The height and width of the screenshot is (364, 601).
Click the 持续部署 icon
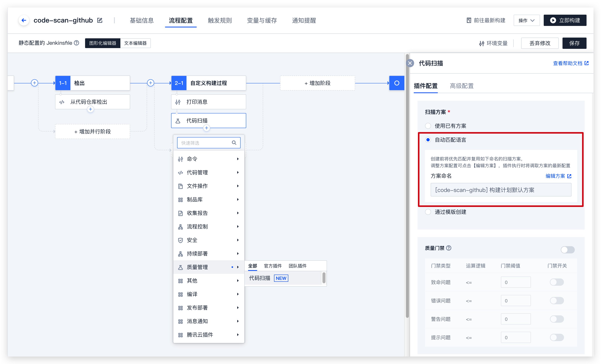click(x=180, y=254)
